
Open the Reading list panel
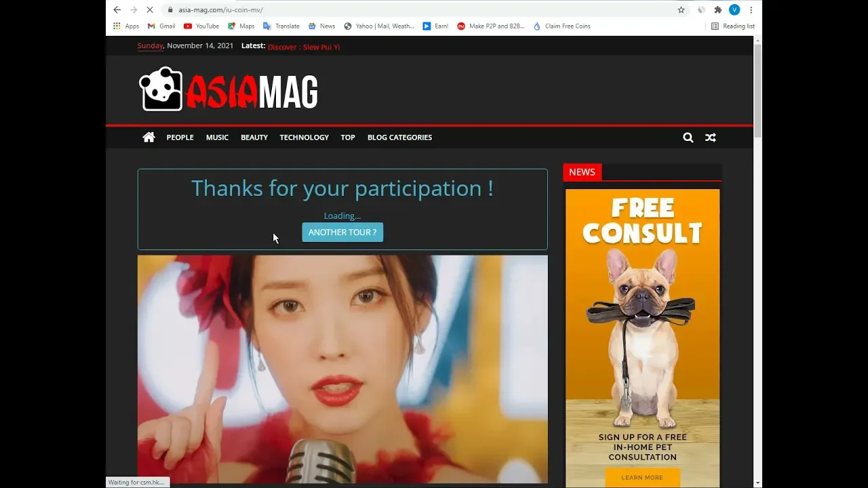[x=733, y=26]
